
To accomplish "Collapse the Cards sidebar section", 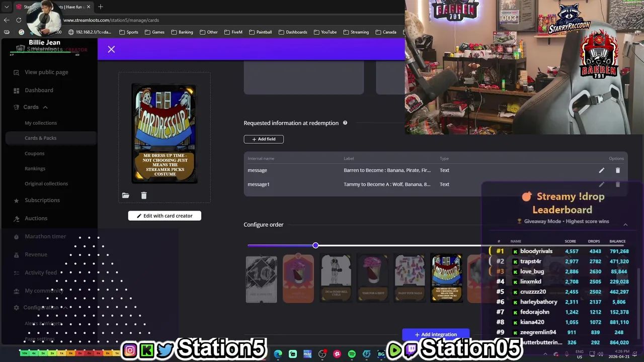I will coord(45,107).
